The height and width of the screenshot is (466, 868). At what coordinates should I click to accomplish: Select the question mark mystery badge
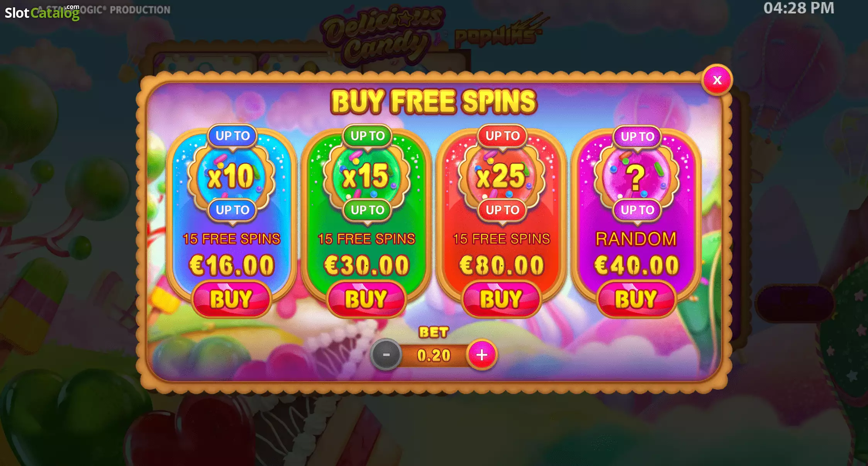pyautogui.click(x=636, y=176)
